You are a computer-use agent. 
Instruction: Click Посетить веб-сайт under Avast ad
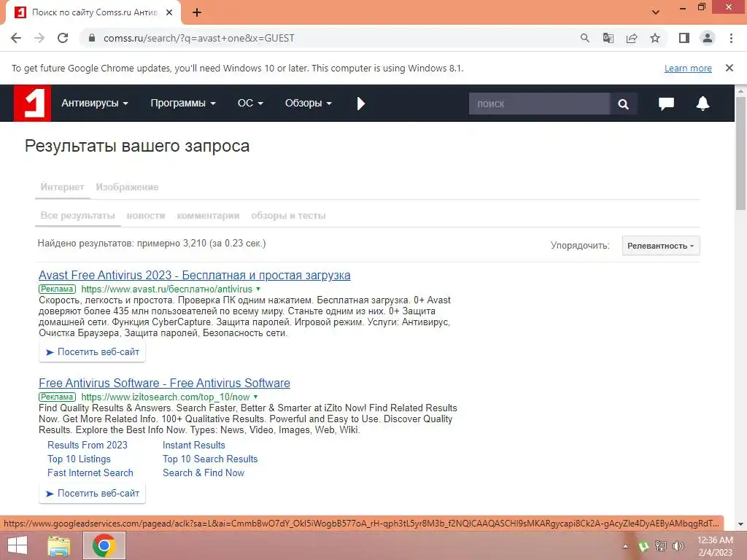[93, 352]
